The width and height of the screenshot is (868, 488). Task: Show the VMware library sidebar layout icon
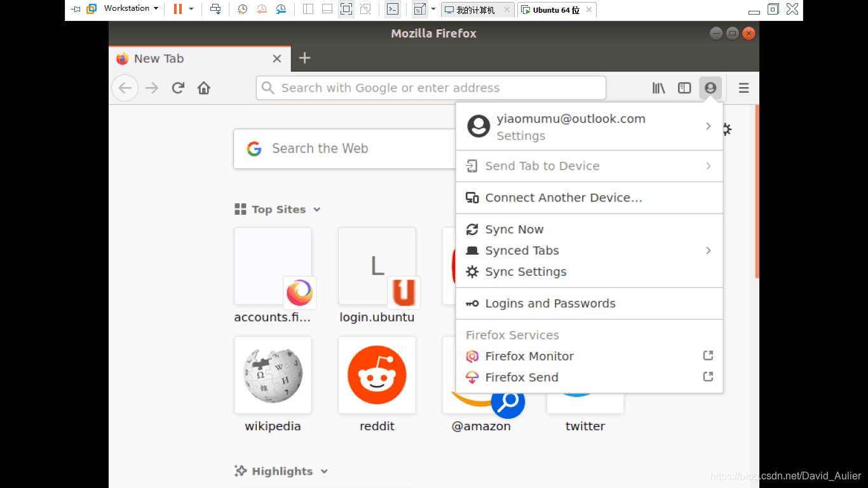tap(308, 9)
